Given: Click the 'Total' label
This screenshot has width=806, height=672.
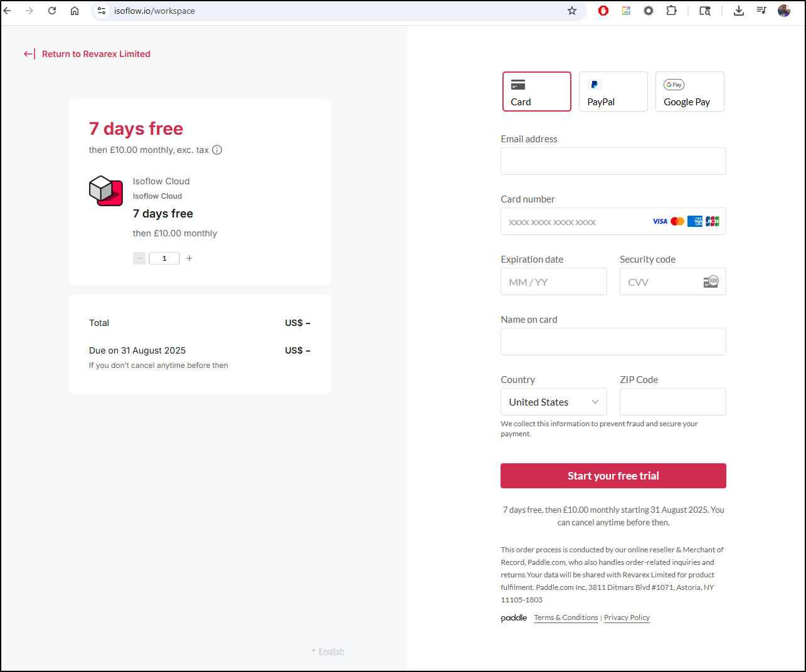Looking at the screenshot, I should [99, 323].
